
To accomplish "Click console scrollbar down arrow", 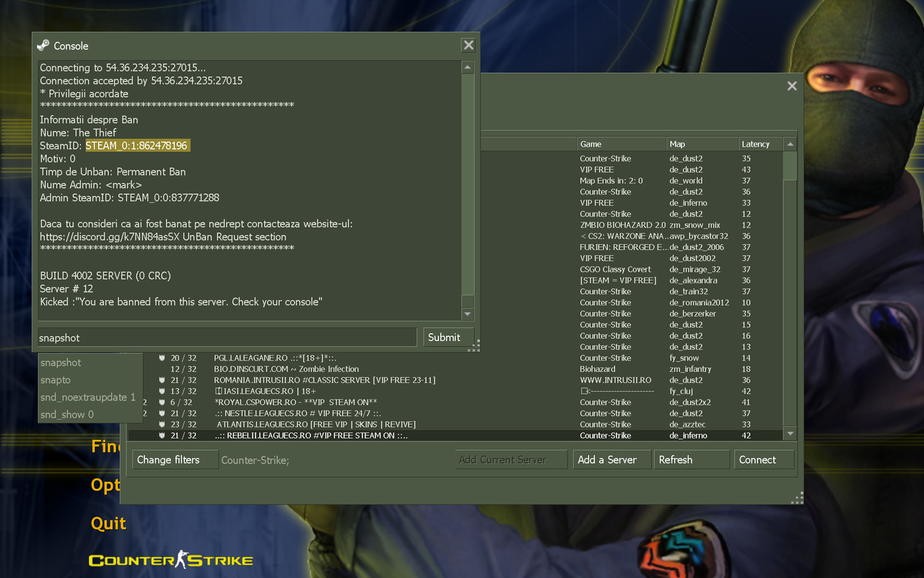I will 468,314.
